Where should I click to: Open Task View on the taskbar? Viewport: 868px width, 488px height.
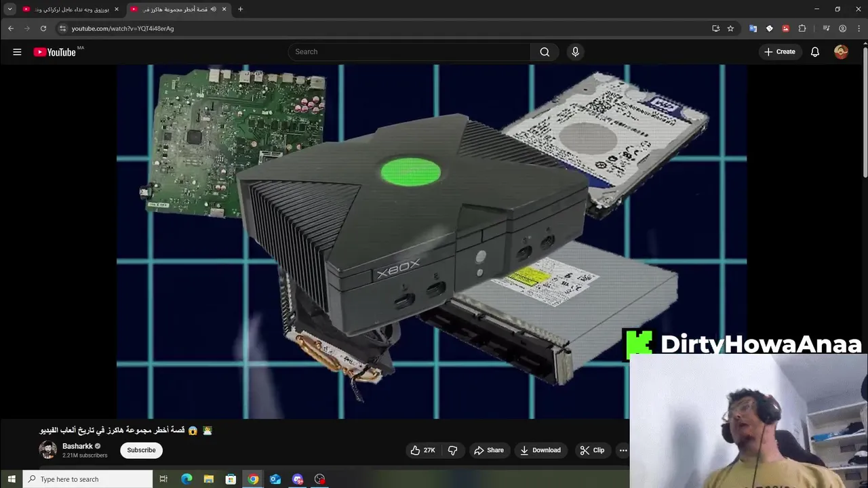(163, 479)
